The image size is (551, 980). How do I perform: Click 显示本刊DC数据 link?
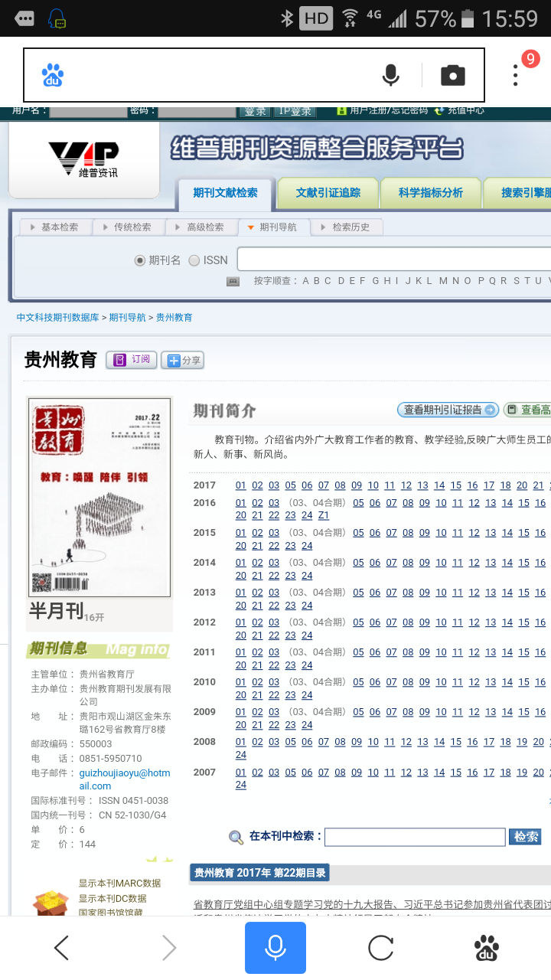point(112,899)
